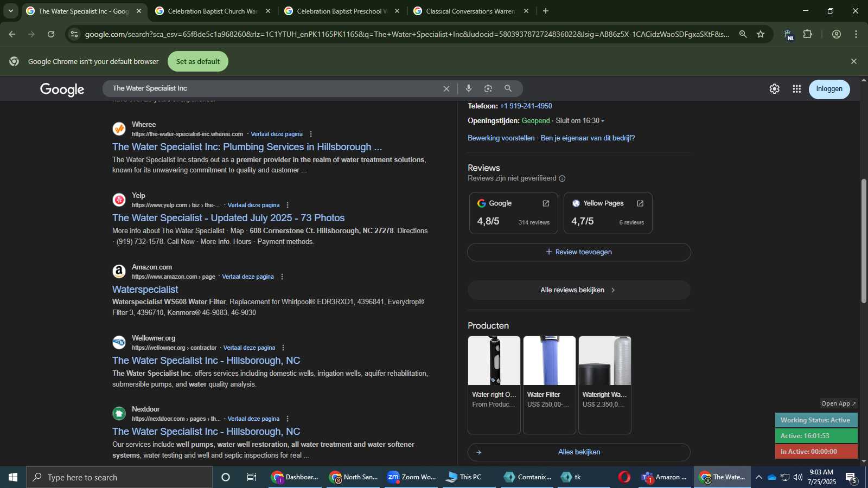Open Nextdoor result The Water Specialist Inc
Viewport: 868px width, 488px height.
pos(206,432)
